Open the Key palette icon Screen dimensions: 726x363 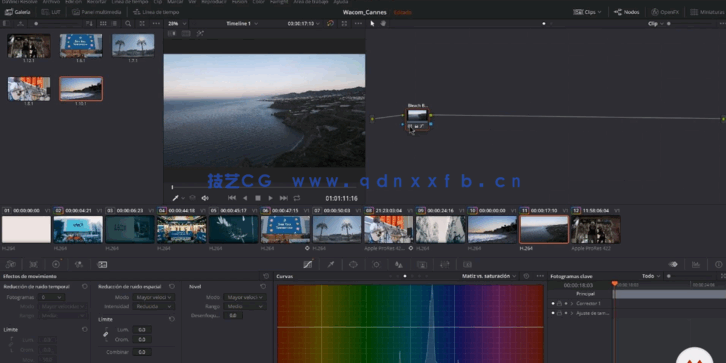pyautogui.click(x=422, y=264)
